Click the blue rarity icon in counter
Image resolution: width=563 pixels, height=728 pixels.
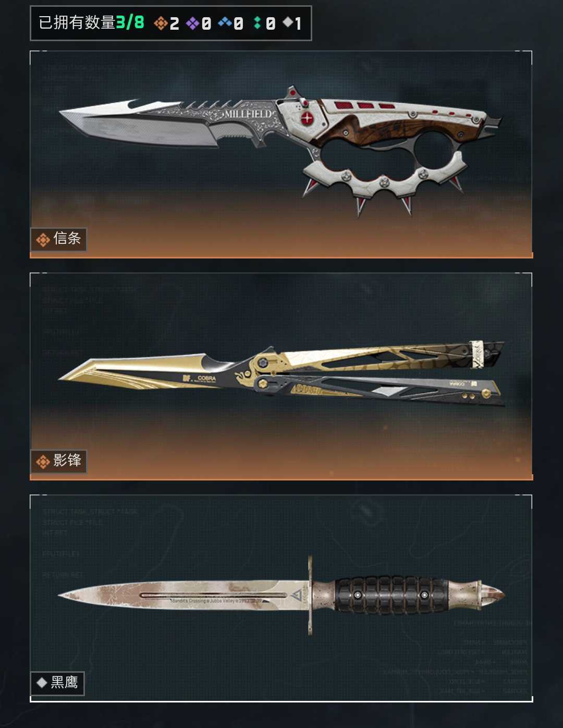225,22
